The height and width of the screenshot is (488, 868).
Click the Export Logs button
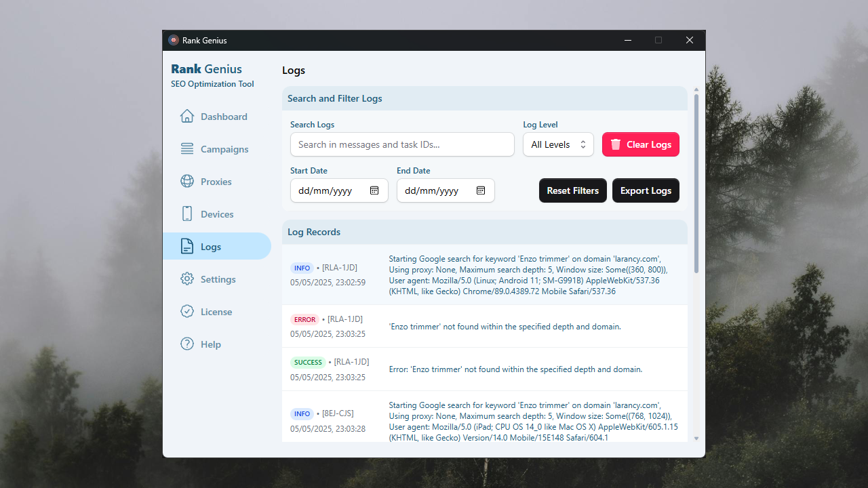[646, 190]
